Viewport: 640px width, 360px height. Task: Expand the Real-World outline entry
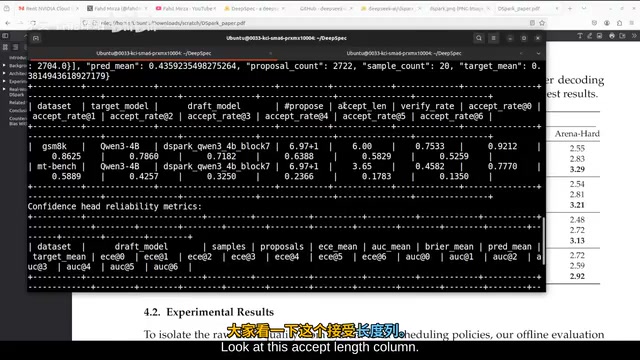4,89
